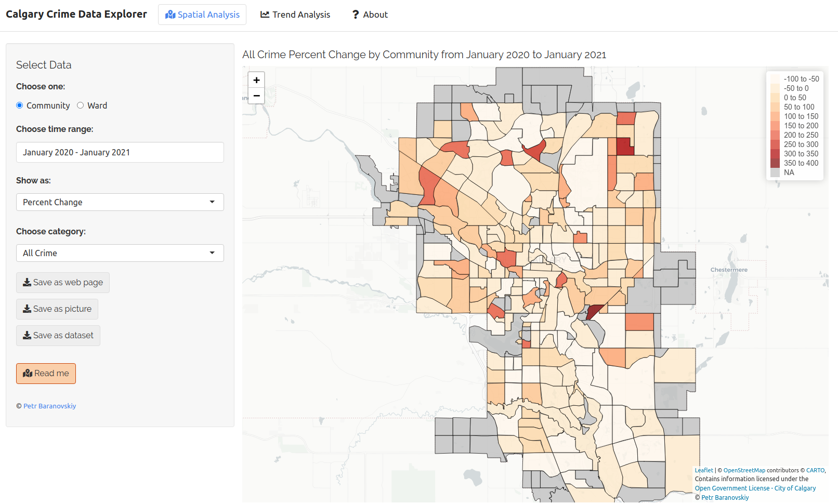Zoom out on the map
838x504 pixels.
(256, 96)
